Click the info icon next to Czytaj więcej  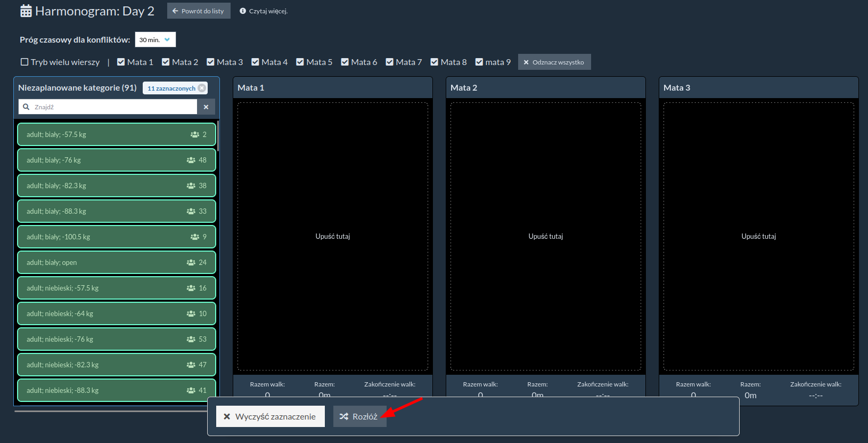tap(243, 11)
